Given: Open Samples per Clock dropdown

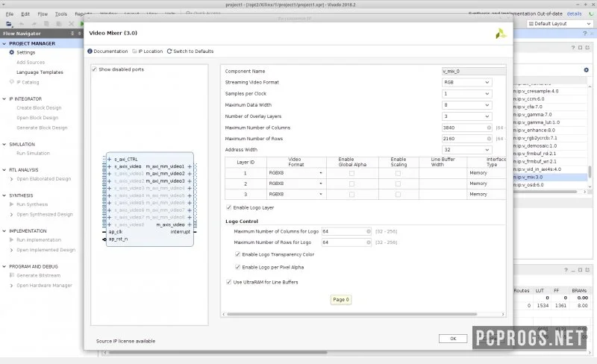Looking at the screenshot, I should (467, 94).
